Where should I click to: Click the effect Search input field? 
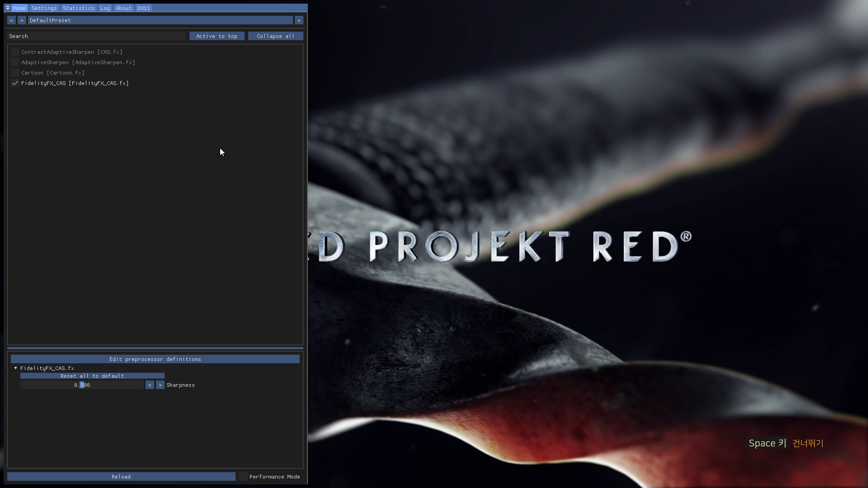coord(96,36)
